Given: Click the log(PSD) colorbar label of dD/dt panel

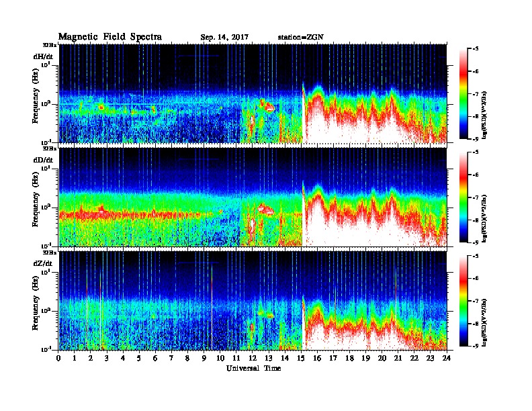Looking at the screenshot, I should point(485,218).
